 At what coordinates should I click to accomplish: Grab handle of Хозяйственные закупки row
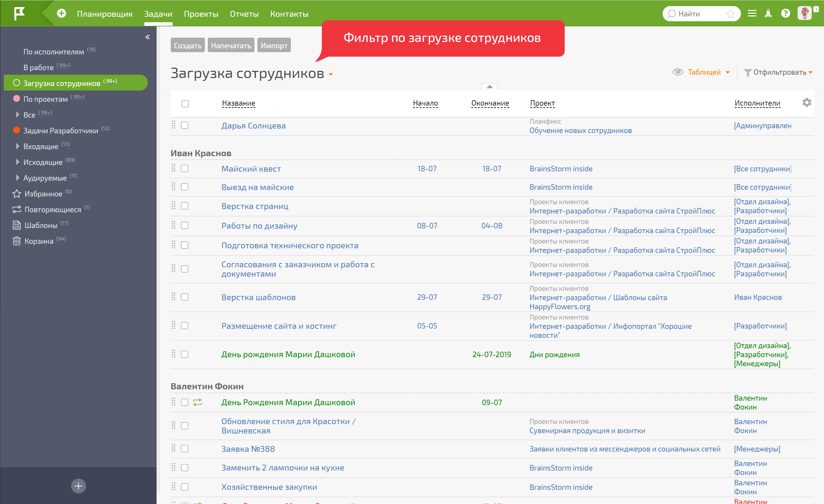pyautogui.click(x=173, y=487)
